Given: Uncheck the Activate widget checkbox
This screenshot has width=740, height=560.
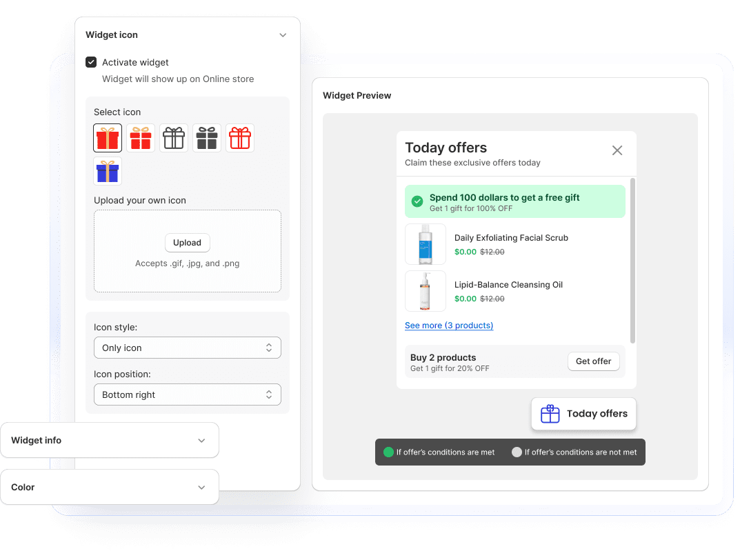Looking at the screenshot, I should (x=91, y=62).
